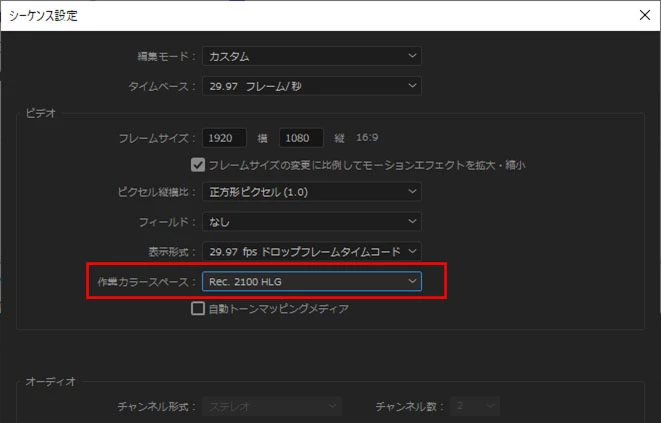The height and width of the screenshot is (423, 661).
Task: Click the オーディオ section heading
Action: [x=51, y=381]
